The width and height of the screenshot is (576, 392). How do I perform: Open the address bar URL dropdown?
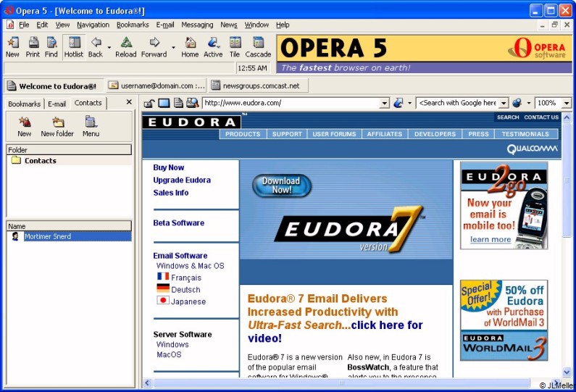384,103
